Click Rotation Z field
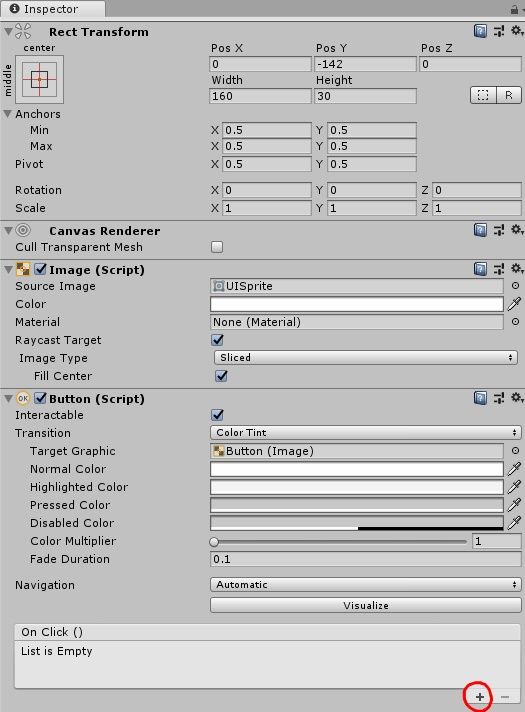The width and height of the screenshot is (525, 712). tap(476, 190)
